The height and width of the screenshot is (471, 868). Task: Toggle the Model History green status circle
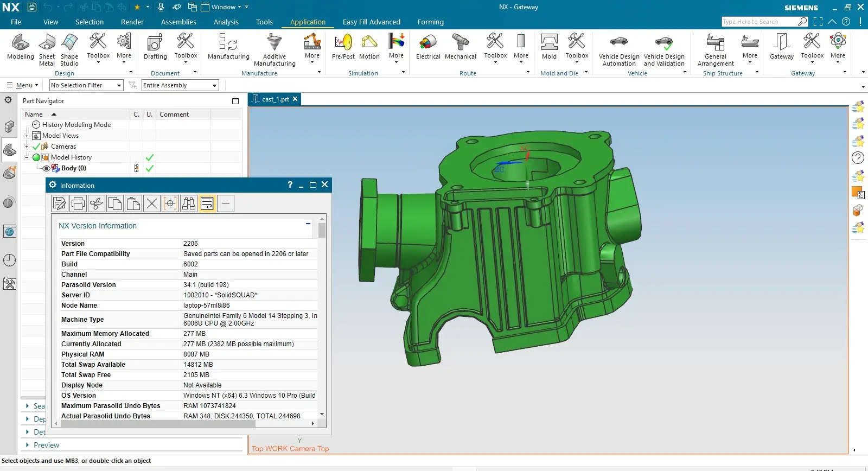(x=36, y=157)
